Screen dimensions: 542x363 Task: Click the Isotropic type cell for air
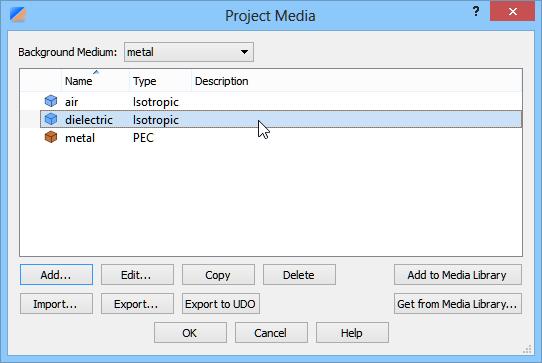coord(156,102)
